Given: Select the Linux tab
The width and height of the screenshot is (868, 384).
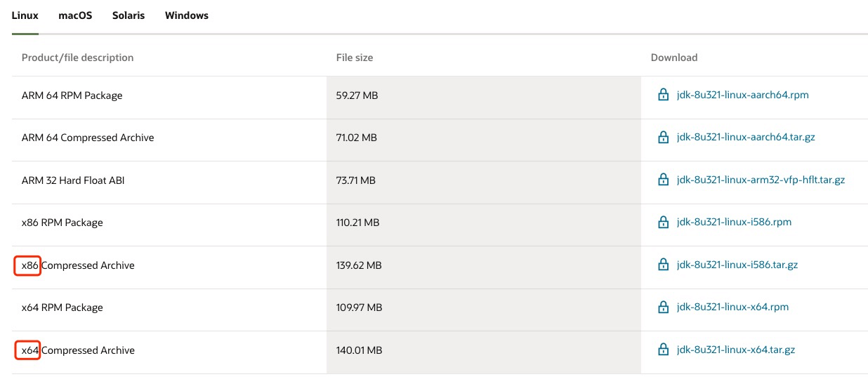Looking at the screenshot, I should [x=25, y=15].
